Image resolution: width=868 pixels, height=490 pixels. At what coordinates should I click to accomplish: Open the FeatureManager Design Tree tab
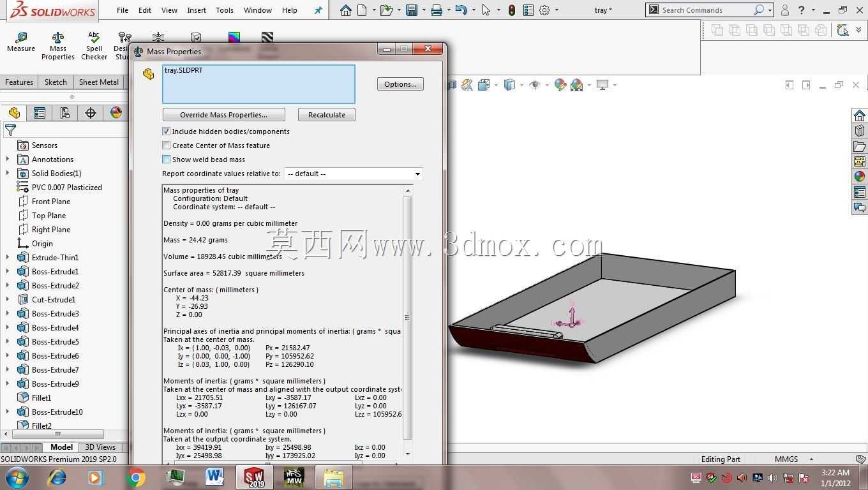tap(14, 113)
